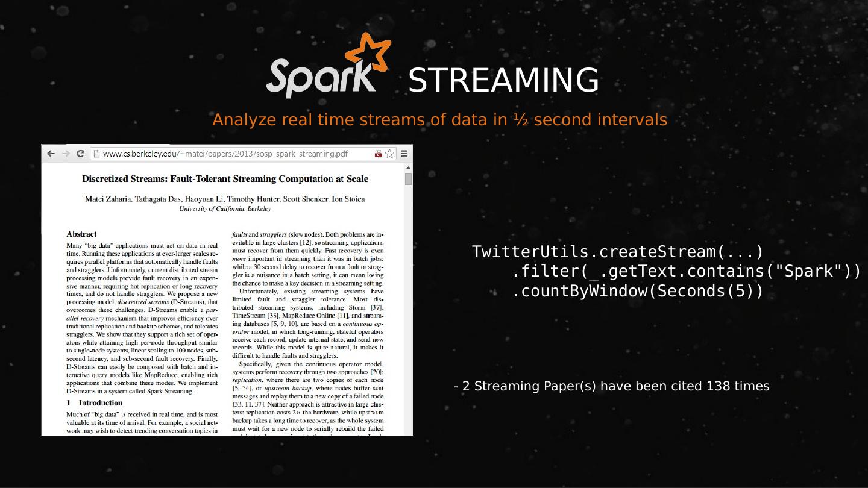The height and width of the screenshot is (488, 868).
Task: Click "University of California, Berkeley"
Action: point(225,209)
